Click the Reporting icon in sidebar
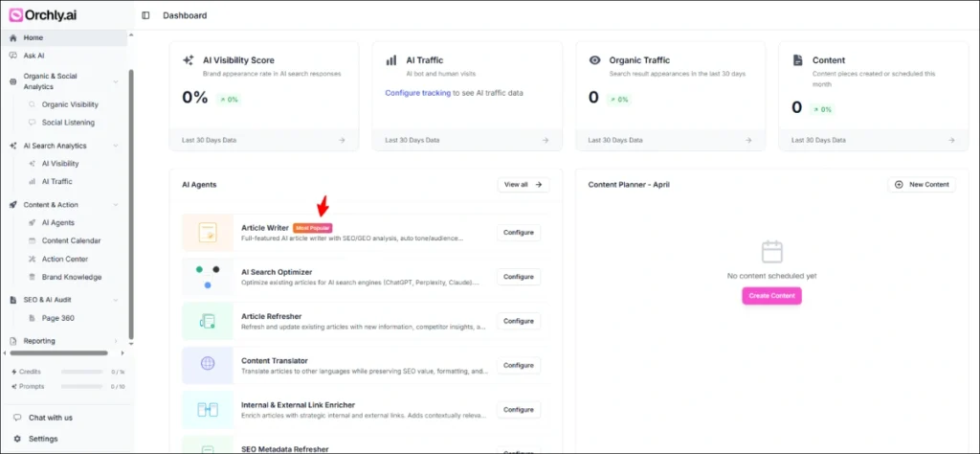This screenshot has width=980, height=454. (x=13, y=341)
